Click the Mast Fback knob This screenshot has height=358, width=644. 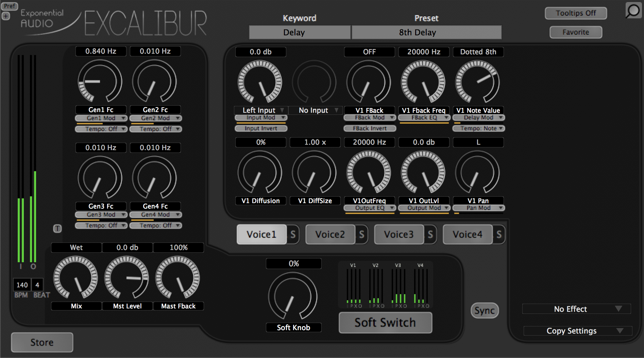click(x=177, y=278)
